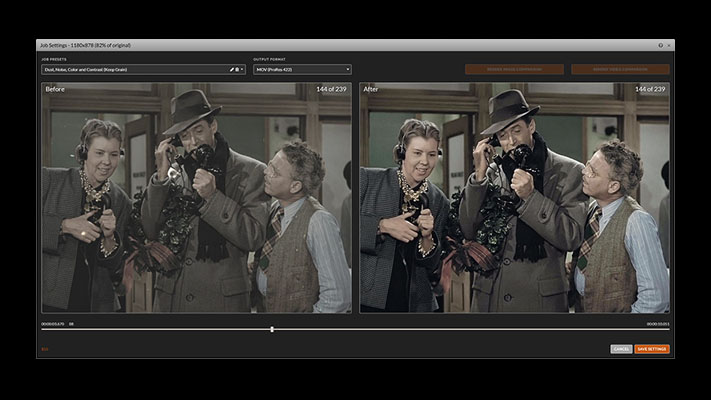The width and height of the screenshot is (711, 400).
Task: Click the Render Image Comparison button
Action: [514, 69]
